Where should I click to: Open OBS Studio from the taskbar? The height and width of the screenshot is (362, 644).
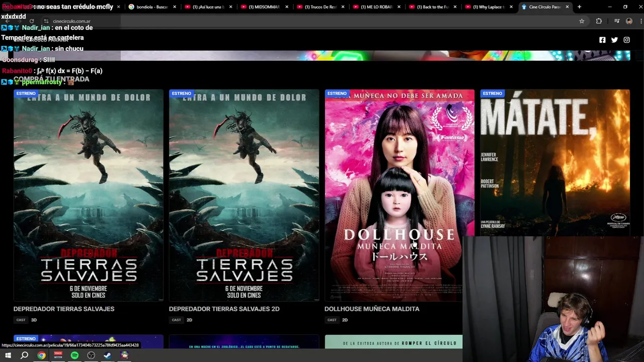[91, 355]
